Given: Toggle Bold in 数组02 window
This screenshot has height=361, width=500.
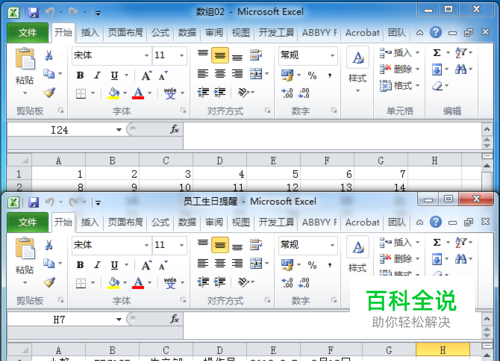Looking at the screenshot, I should 80,76.
